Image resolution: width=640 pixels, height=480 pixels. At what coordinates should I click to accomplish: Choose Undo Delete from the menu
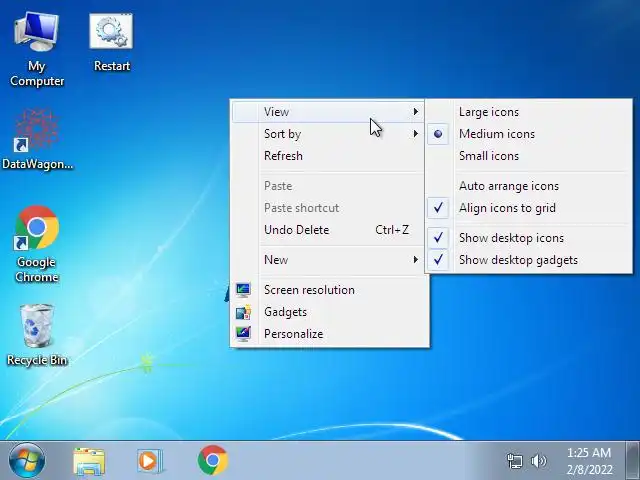click(x=329, y=230)
